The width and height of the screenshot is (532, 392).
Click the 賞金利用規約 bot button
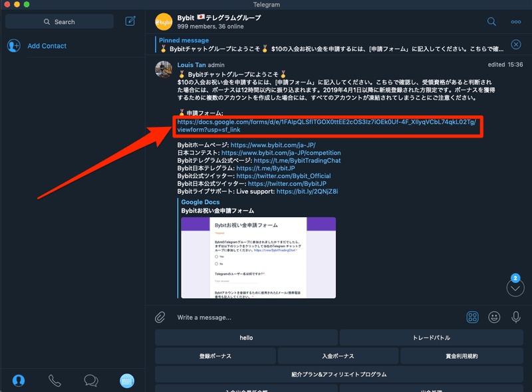tap(462, 356)
